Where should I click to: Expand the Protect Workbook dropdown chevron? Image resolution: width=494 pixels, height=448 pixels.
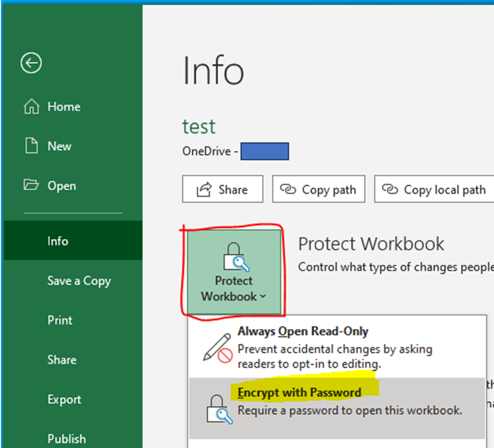coord(263,296)
